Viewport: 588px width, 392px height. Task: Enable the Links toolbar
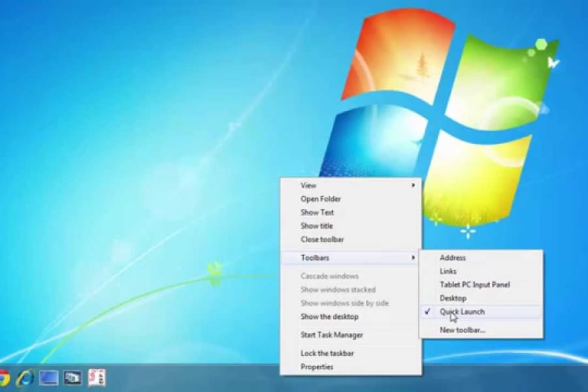point(481,271)
